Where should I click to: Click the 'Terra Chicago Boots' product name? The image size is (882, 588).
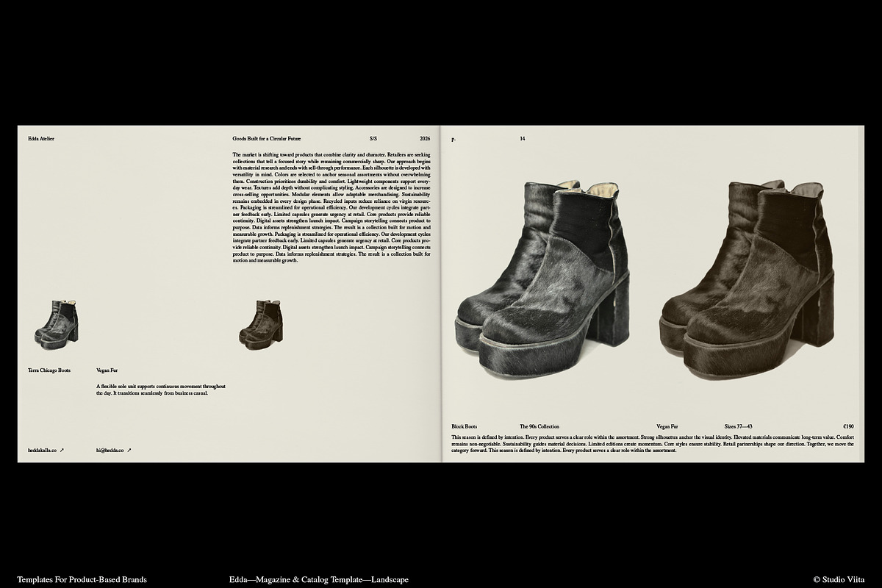point(49,370)
